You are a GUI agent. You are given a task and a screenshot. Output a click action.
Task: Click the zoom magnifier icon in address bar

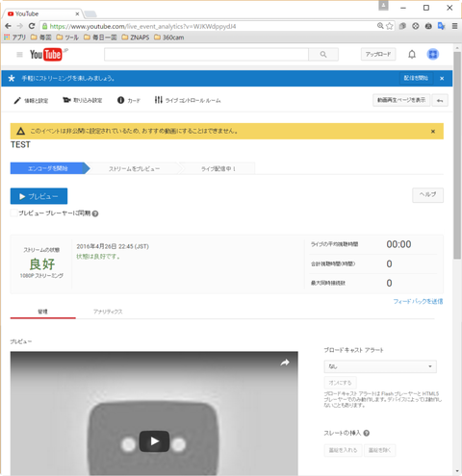click(x=380, y=26)
